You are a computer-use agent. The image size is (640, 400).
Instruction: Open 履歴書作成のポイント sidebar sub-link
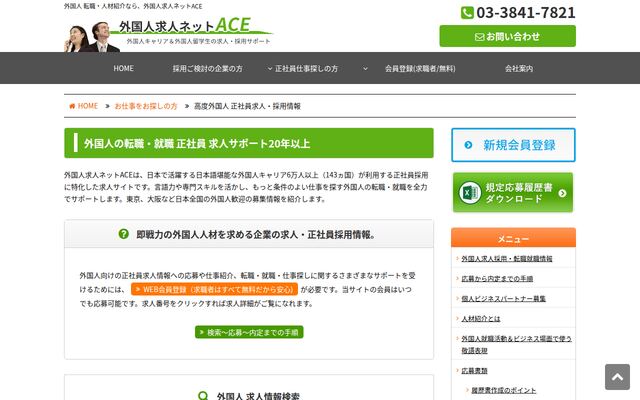pyautogui.click(x=503, y=390)
